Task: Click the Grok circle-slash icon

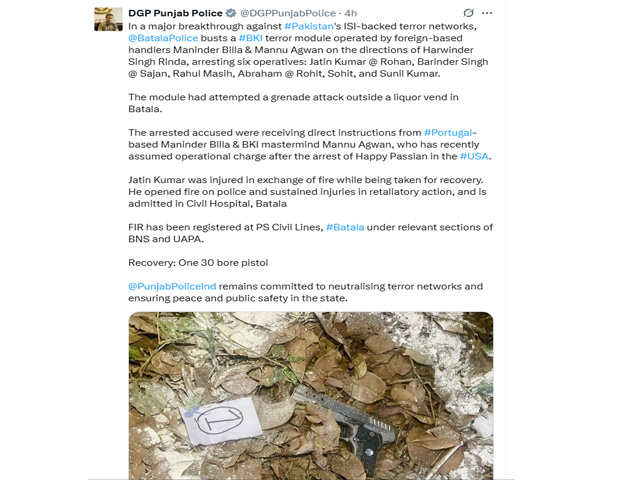Action: 469,13
